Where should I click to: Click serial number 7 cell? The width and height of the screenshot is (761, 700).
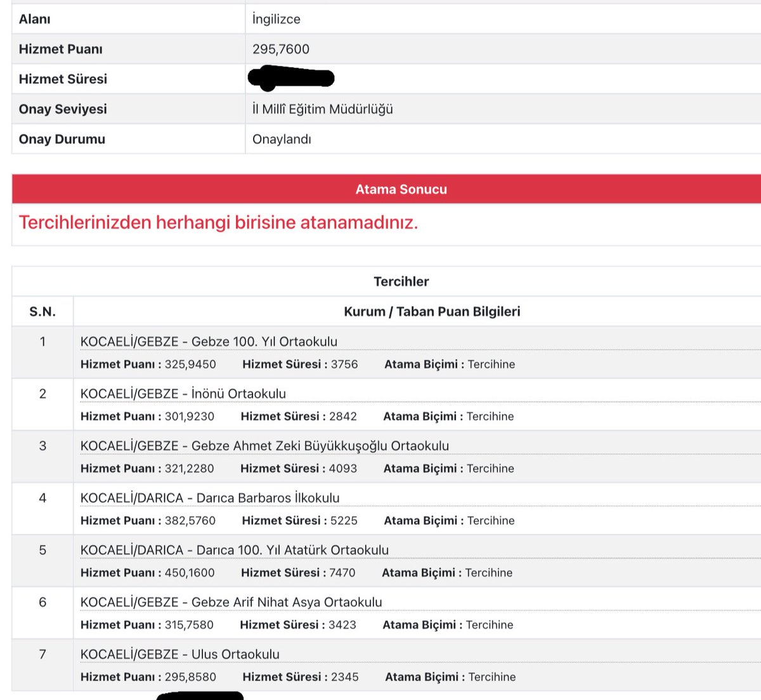click(42, 664)
